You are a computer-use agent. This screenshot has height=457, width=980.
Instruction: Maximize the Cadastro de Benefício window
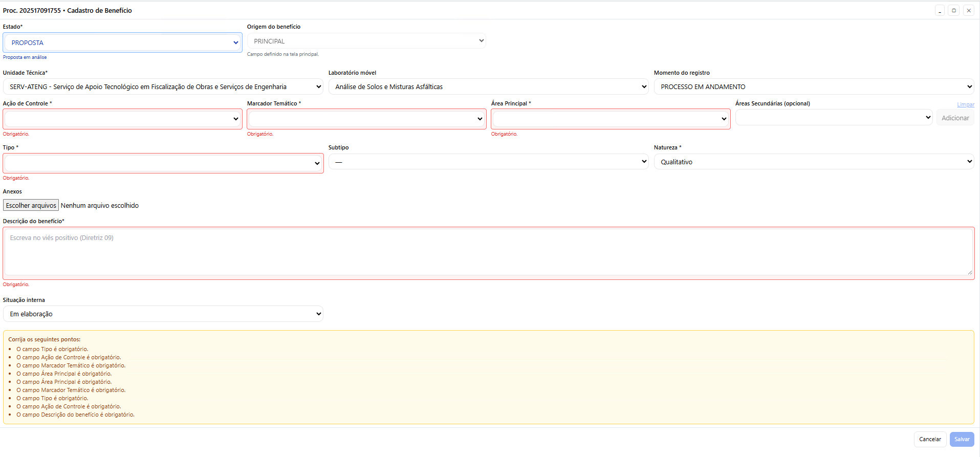pos(954,11)
